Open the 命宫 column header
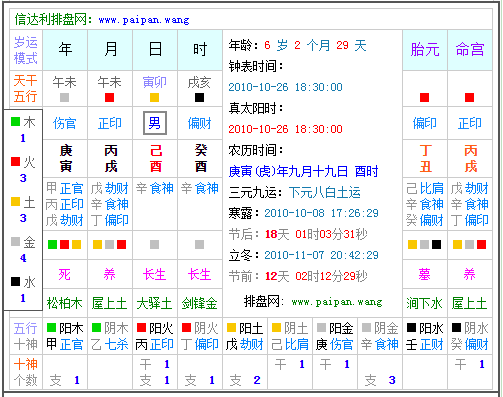The image size is (503, 397). [x=470, y=50]
